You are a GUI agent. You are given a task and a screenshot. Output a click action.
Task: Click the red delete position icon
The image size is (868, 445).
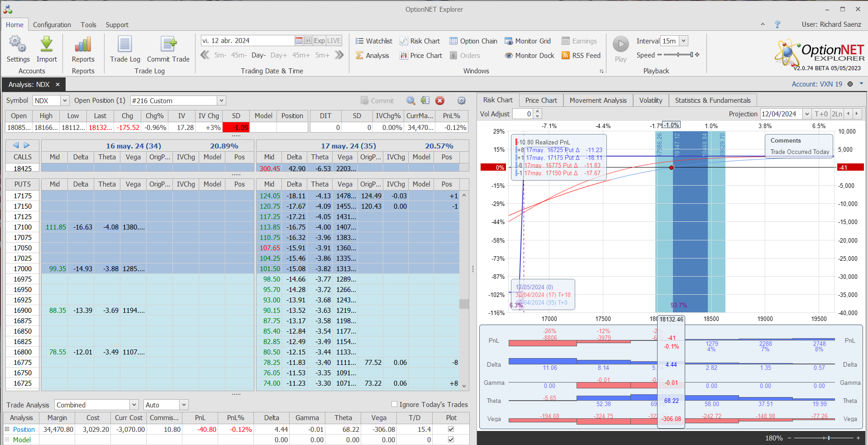tap(440, 101)
